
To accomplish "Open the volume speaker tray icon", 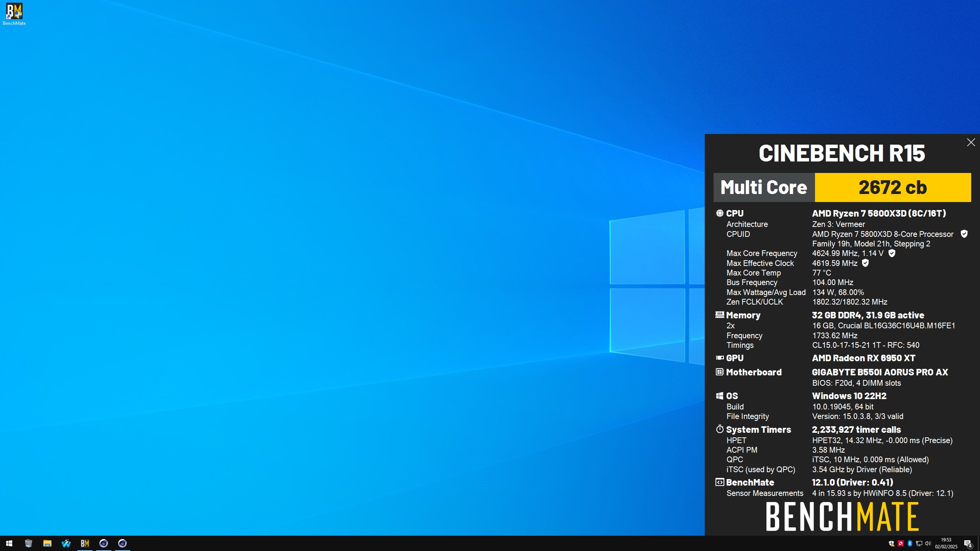I will click(x=928, y=543).
